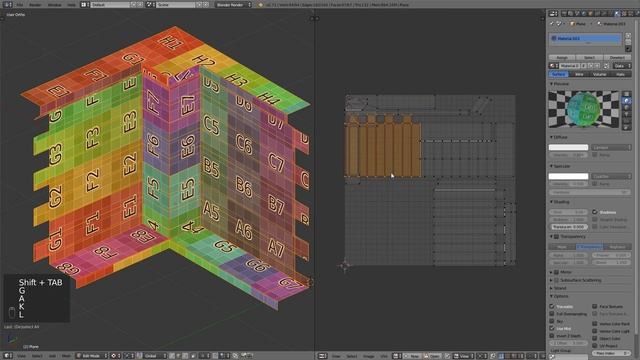Switch to Halo material type tab
The height and width of the screenshot is (360, 640).
620,74
